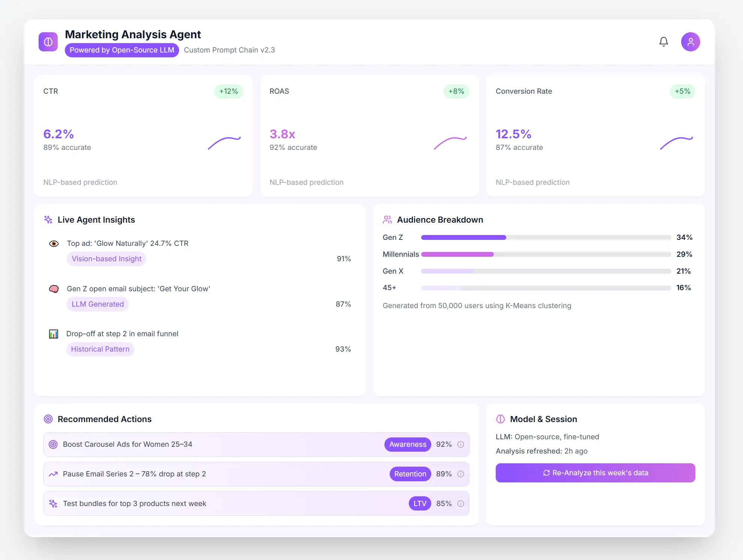
Task: Click the target icon next to Recommended Actions
Action: (48, 419)
